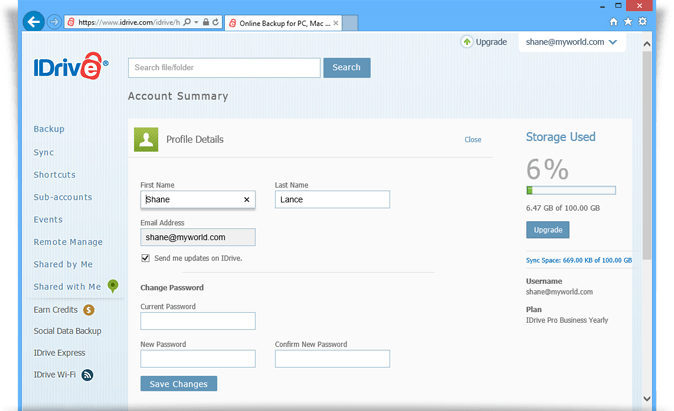Click the 'Storage Used' heading

coord(561,137)
